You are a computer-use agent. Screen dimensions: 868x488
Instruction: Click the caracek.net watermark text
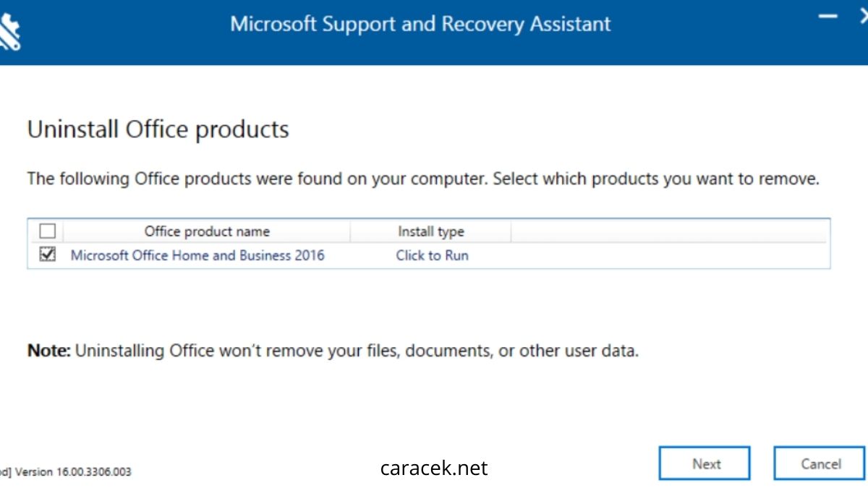tap(434, 468)
